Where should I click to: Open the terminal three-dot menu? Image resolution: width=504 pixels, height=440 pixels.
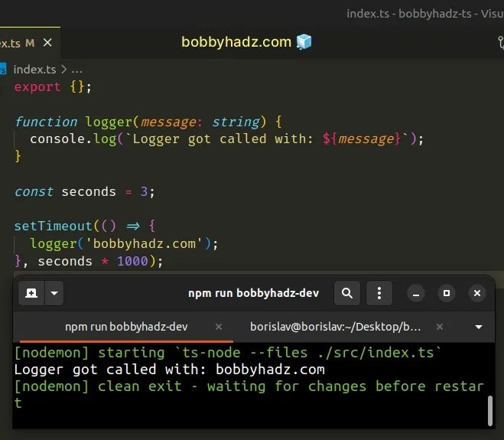[x=379, y=293]
